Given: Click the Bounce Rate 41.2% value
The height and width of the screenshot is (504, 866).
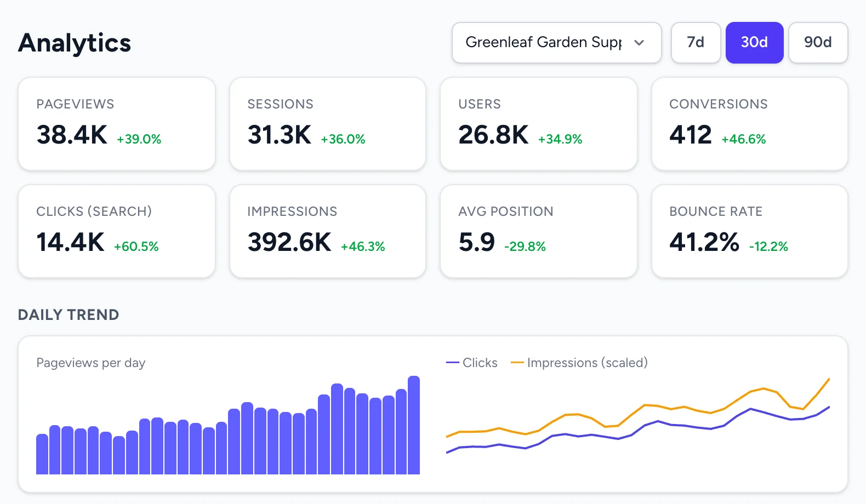Looking at the screenshot, I should 704,242.
